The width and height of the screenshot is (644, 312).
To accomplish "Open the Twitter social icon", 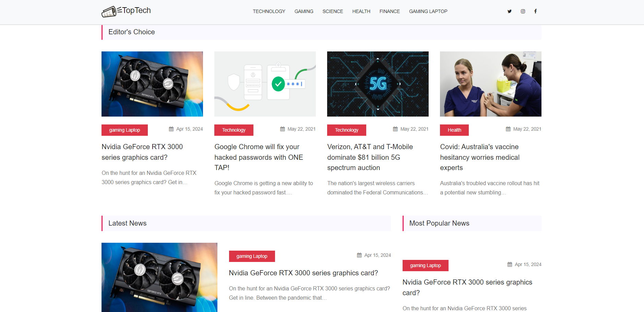I will click(510, 11).
